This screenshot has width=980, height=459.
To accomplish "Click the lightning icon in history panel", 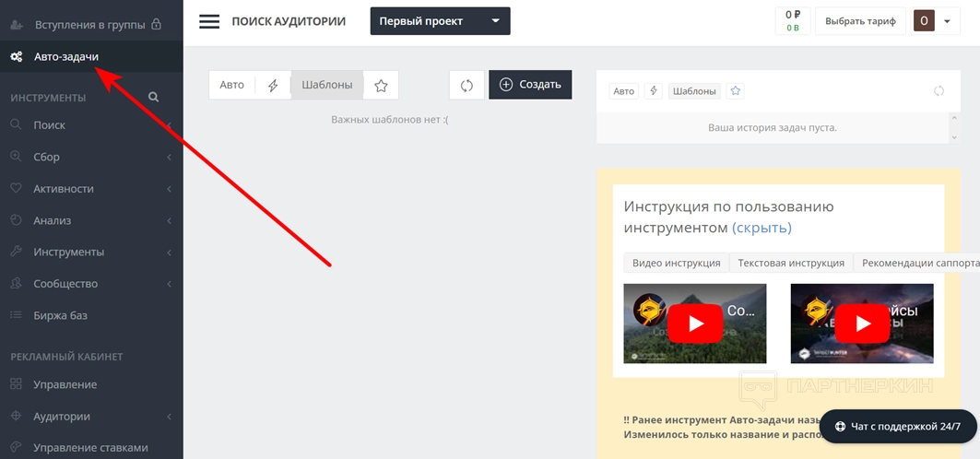I will (653, 91).
